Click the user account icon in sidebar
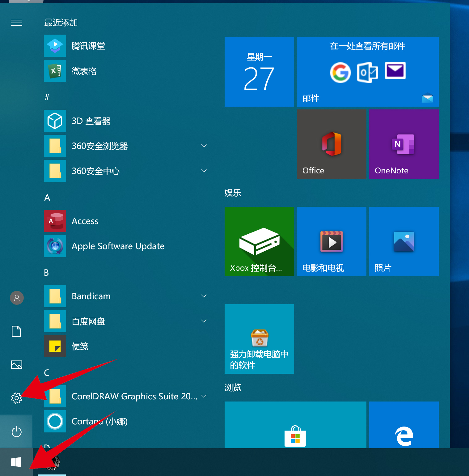The height and width of the screenshot is (476, 469). pos(17,298)
